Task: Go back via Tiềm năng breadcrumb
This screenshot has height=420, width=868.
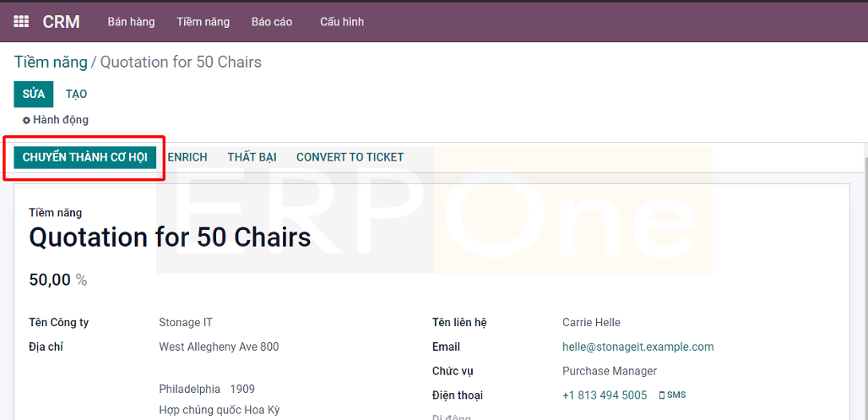Action: (x=51, y=62)
